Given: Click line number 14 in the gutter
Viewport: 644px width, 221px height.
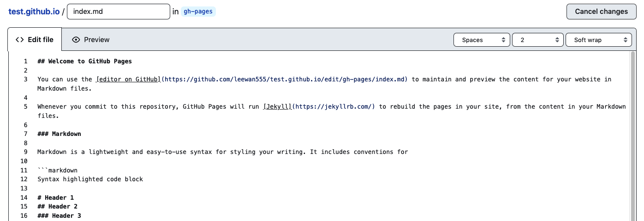Looking at the screenshot, I should (24, 197).
